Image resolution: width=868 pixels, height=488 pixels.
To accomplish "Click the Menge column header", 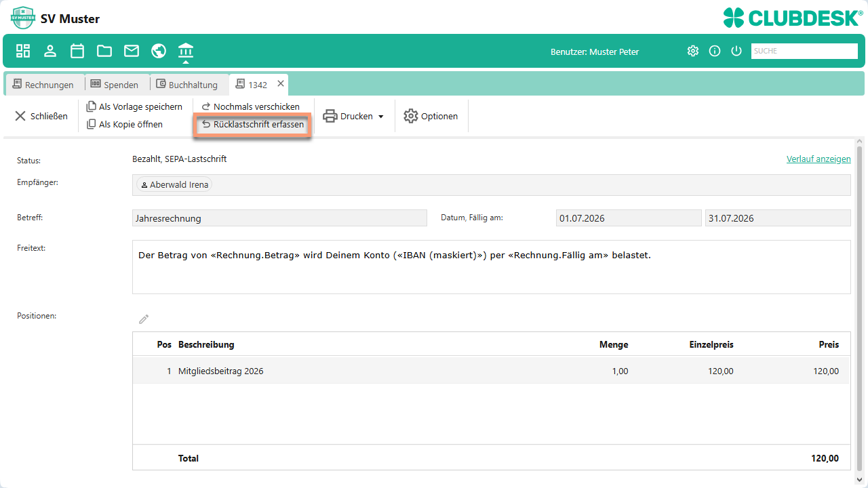I will [614, 344].
